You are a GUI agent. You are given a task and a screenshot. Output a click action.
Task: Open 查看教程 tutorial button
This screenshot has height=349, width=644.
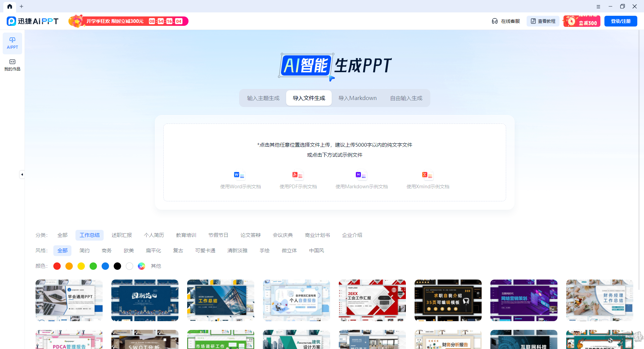[543, 21]
